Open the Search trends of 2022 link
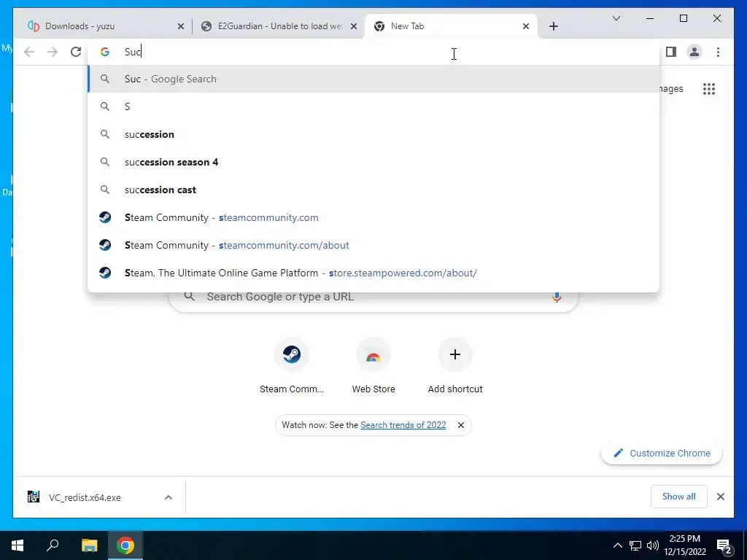Screen dimensions: 747x560 tap(403, 425)
